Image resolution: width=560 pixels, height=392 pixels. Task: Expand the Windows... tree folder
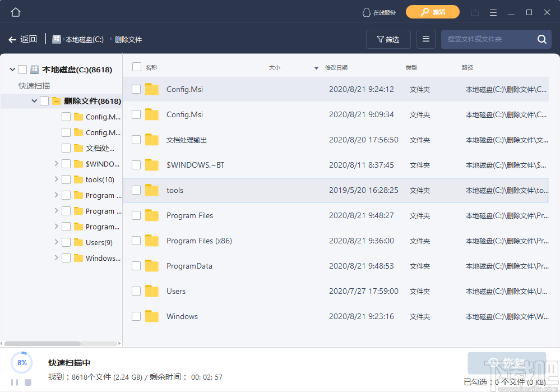[x=57, y=258]
